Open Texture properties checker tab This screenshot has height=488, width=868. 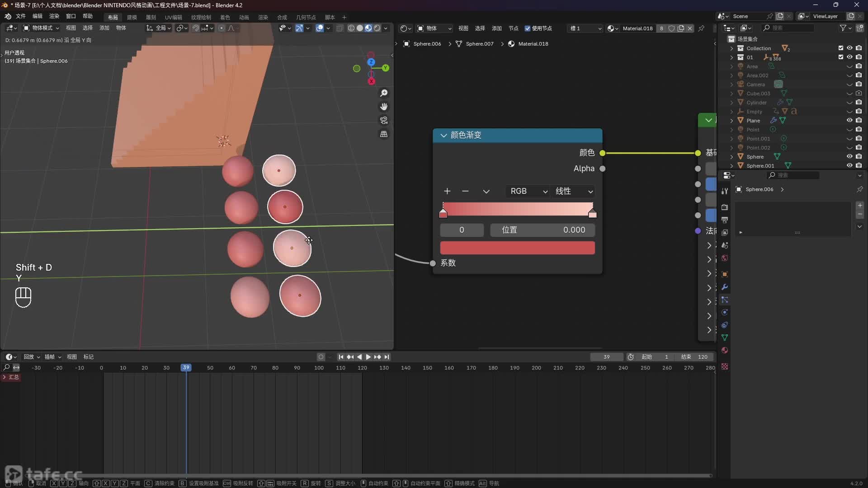tap(725, 366)
